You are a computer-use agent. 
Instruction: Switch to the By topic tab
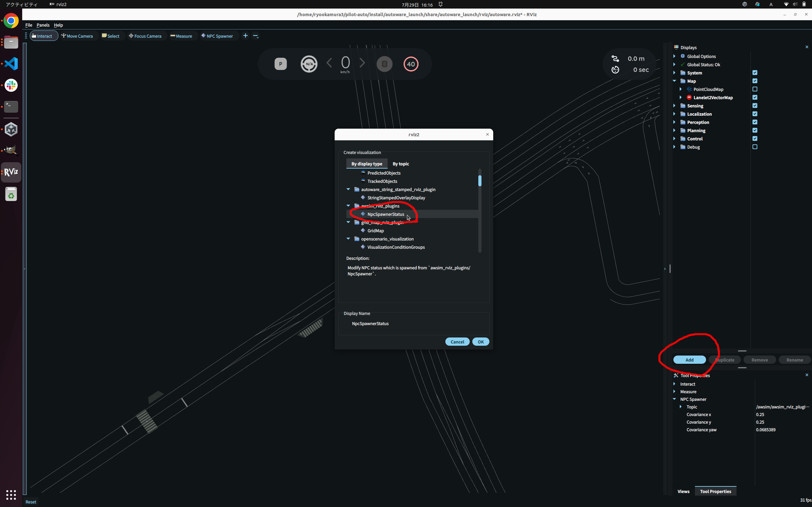[x=401, y=164]
